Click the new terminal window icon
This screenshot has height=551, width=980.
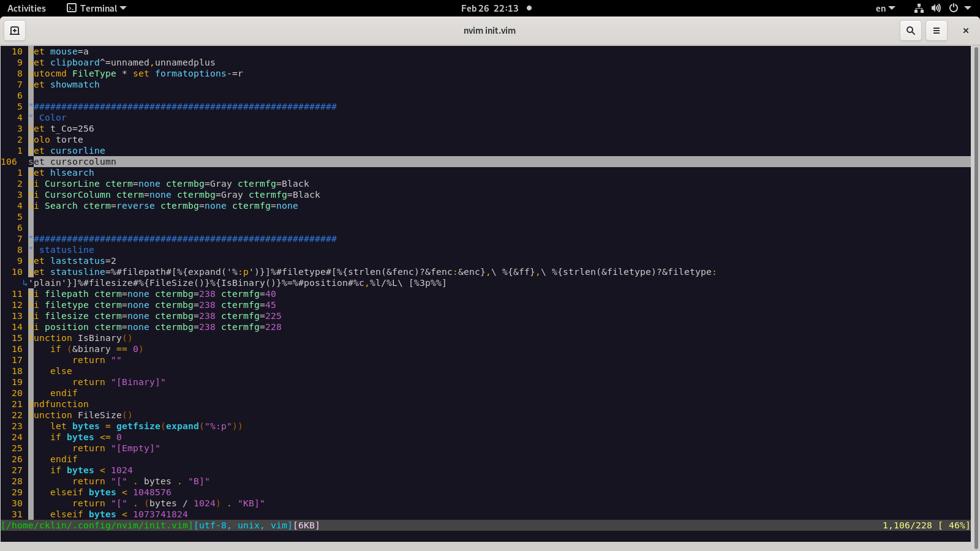[x=14, y=30]
